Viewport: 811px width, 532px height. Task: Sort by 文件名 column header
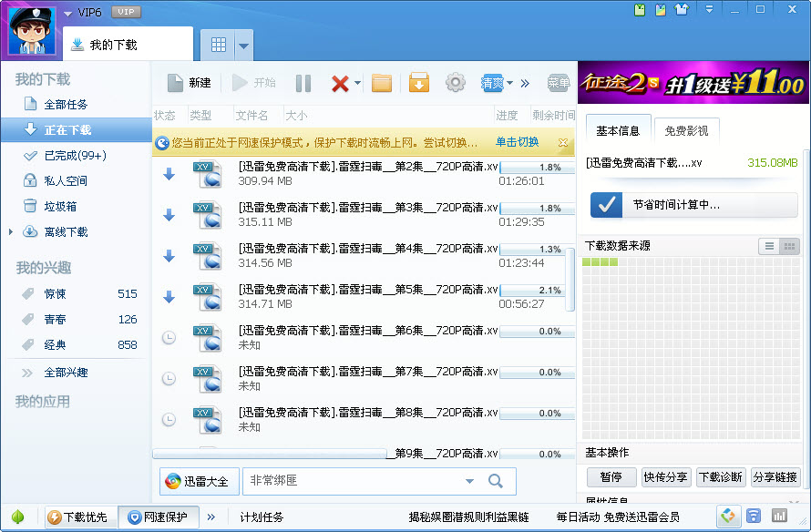coord(252,116)
